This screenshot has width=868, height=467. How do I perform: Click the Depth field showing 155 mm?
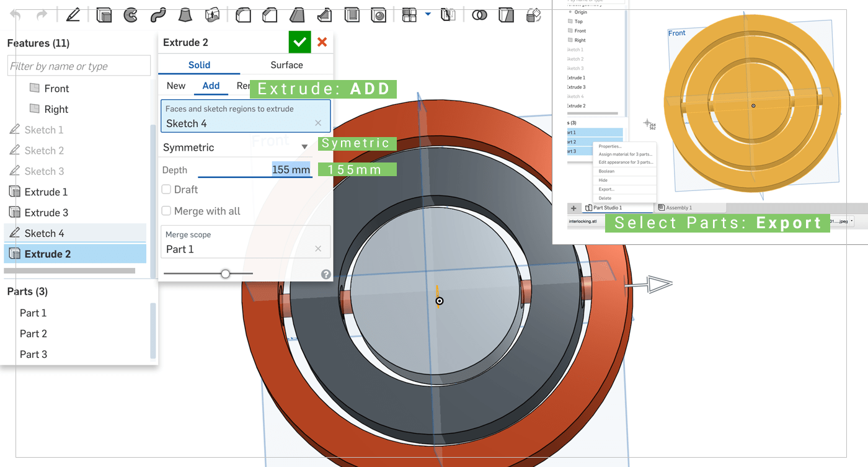(255, 170)
